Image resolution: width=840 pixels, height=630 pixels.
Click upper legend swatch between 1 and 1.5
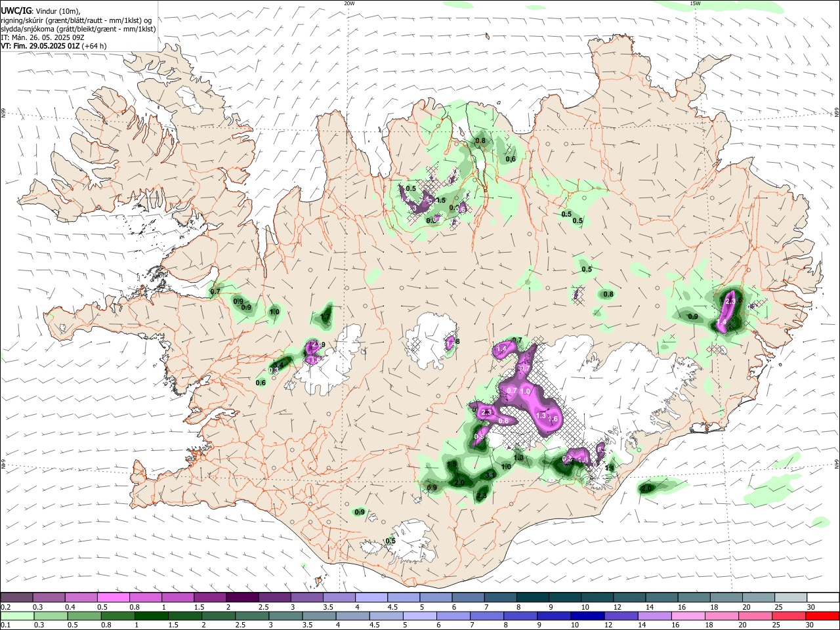click(x=177, y=597)
